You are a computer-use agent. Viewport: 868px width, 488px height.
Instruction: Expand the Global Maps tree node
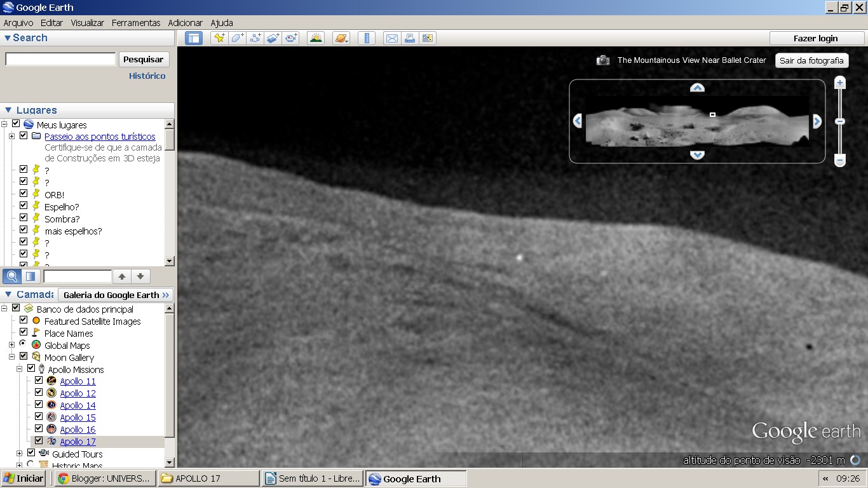tap(12, 344)
